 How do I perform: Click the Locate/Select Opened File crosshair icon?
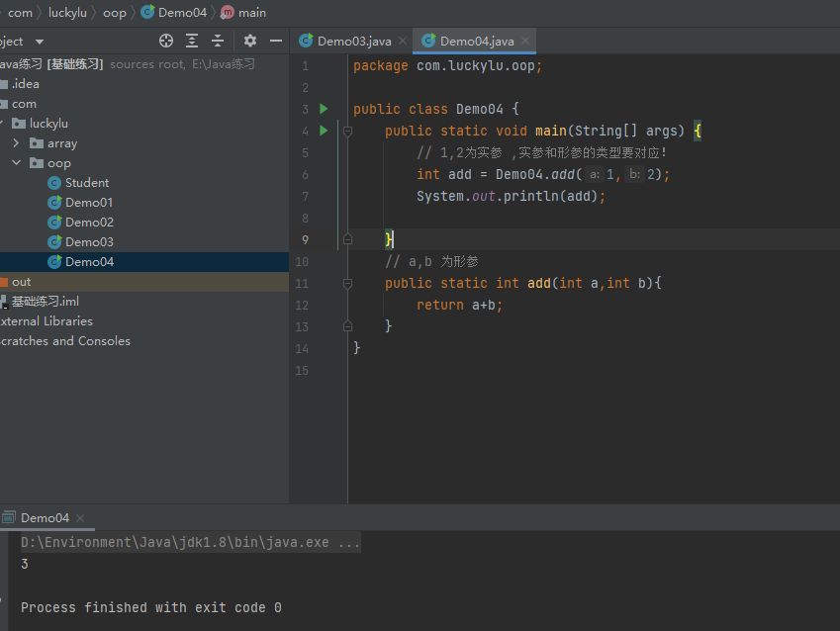pyautogui.click(x=166, y=41)
